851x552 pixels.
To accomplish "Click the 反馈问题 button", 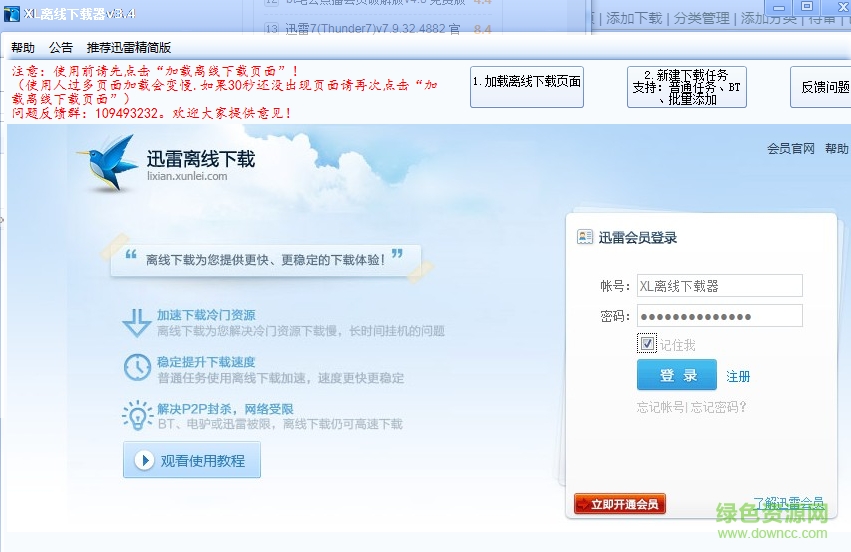I will (821, 87).
